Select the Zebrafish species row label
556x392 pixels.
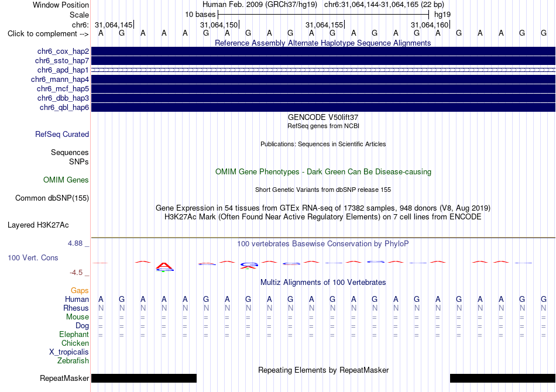click(73, 361)
